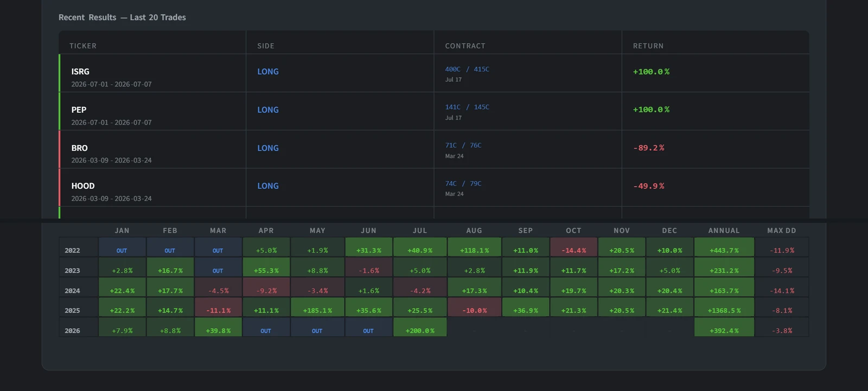
Task: Select the BRO ticker name
Action: (x=79, y=148)
